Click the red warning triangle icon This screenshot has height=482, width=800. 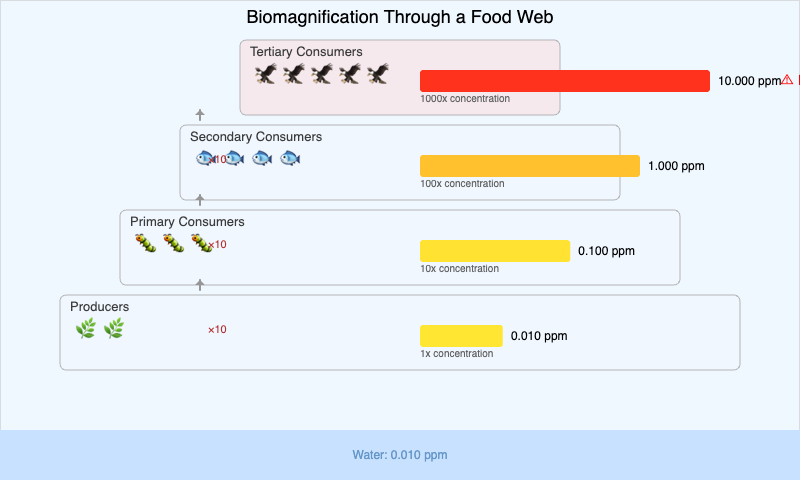coord(787,80)
